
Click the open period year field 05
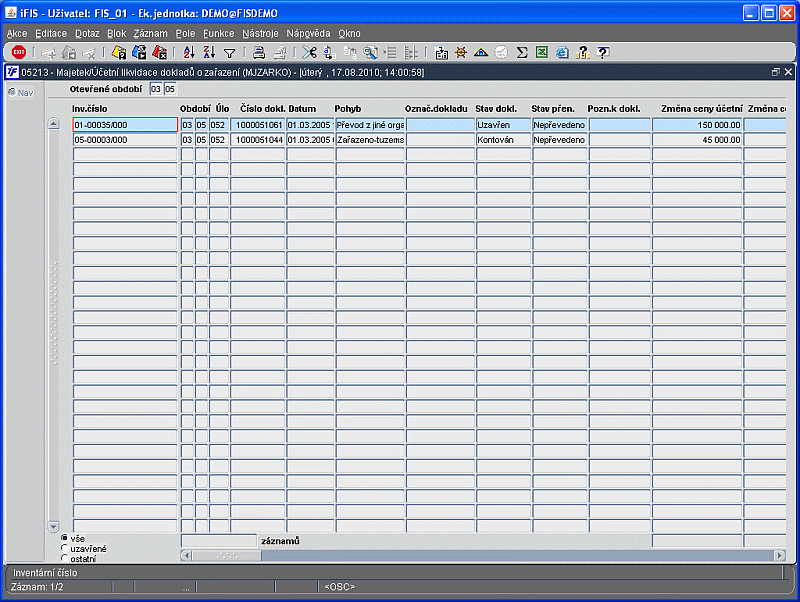[170, 89]
